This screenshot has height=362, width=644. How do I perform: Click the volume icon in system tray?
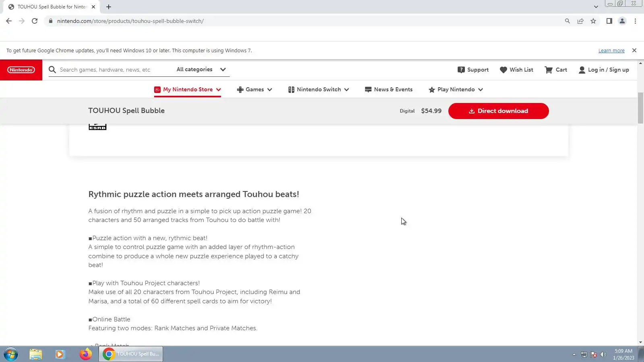click(x=603, y=354)
